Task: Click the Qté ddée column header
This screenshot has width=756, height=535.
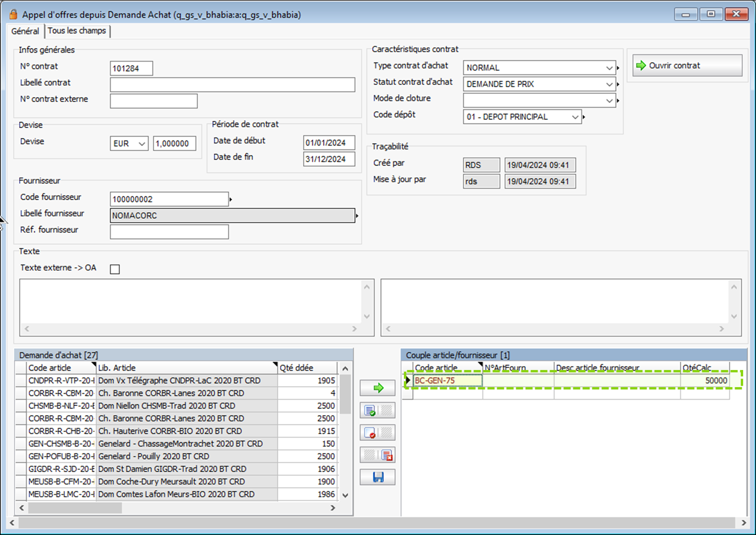Action: (x=307, y=368)
